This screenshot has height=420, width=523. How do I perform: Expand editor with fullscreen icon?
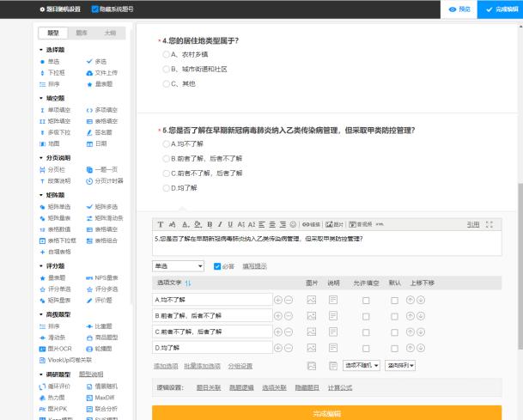point(490,224)
